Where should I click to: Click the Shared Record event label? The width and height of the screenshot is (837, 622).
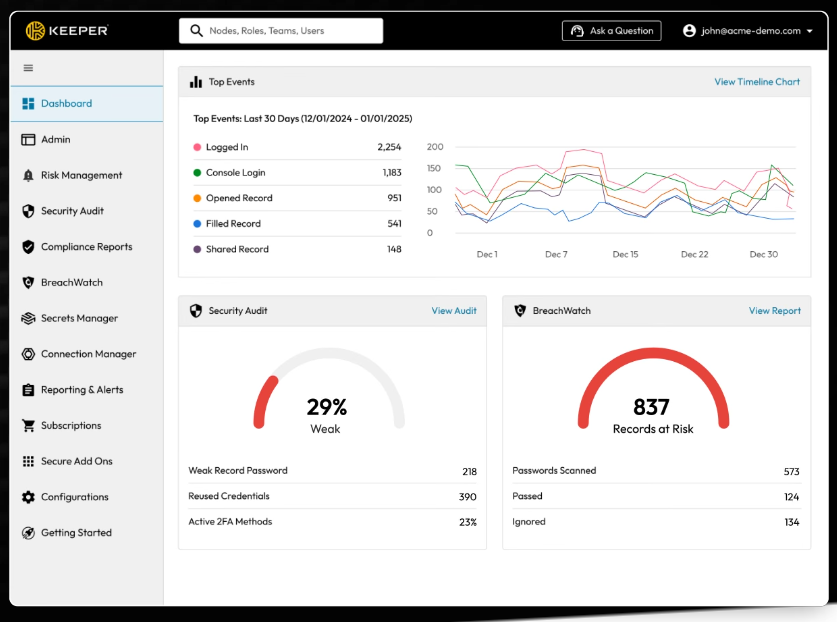pos(237,249)
